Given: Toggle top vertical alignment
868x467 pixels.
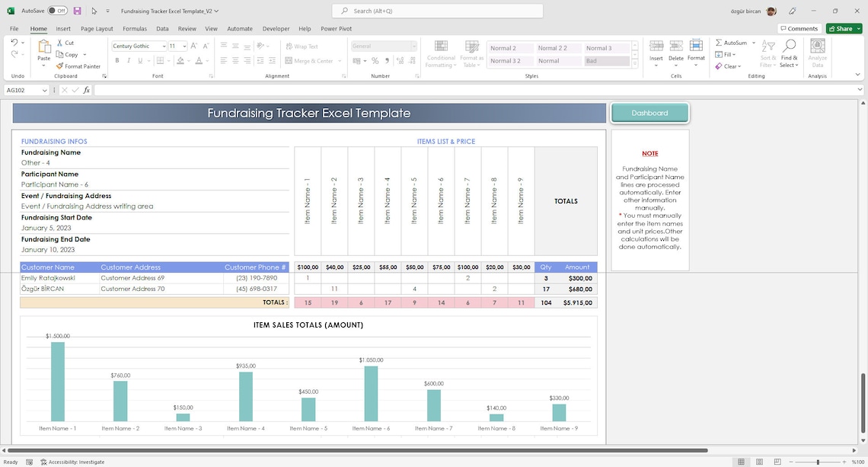Looking at the screenshot, I should 224,46.
